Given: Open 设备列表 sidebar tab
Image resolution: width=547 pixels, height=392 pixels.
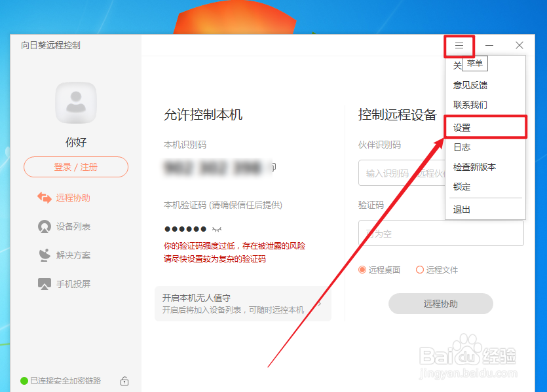Looking at the screenshot, I should tap(64, 226).
